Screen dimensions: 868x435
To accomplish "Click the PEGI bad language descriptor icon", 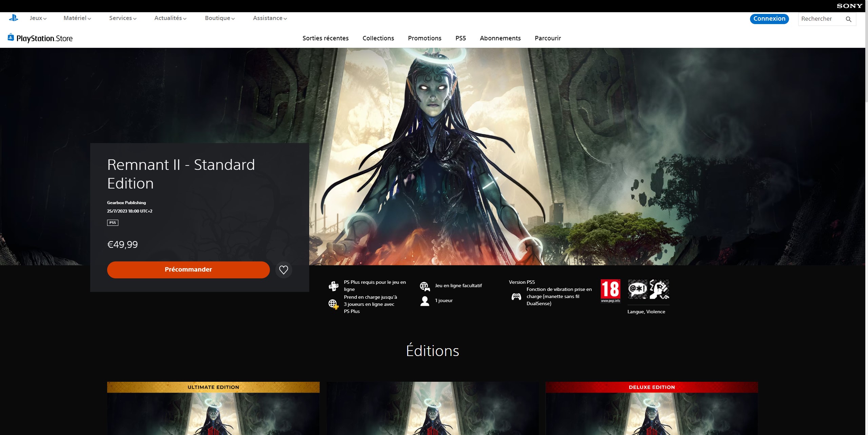I will coord(637,289).
